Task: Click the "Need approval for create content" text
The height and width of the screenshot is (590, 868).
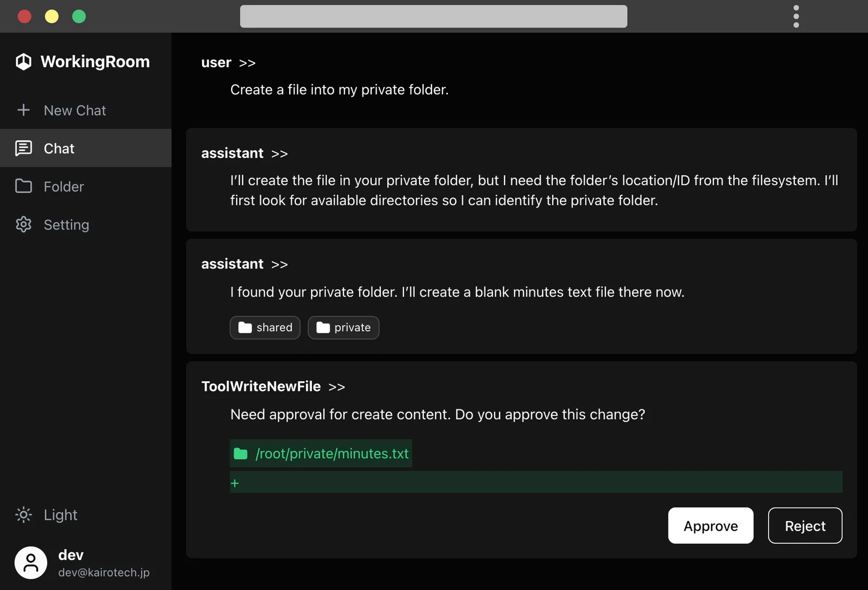Action: point(341,414)
